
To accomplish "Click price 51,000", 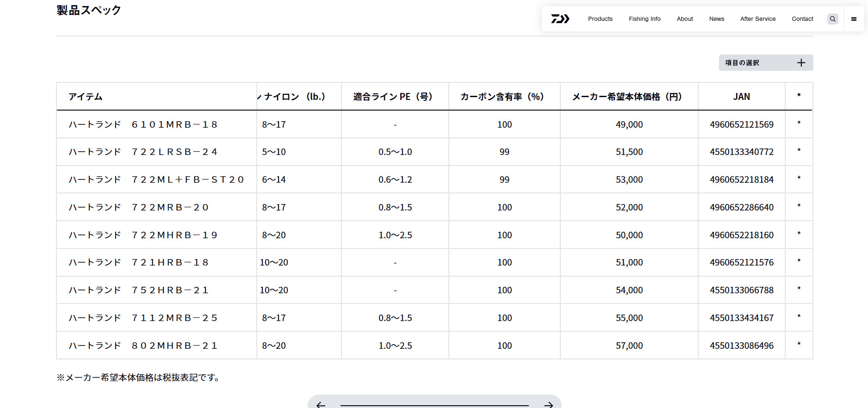I will pos(629,262).
